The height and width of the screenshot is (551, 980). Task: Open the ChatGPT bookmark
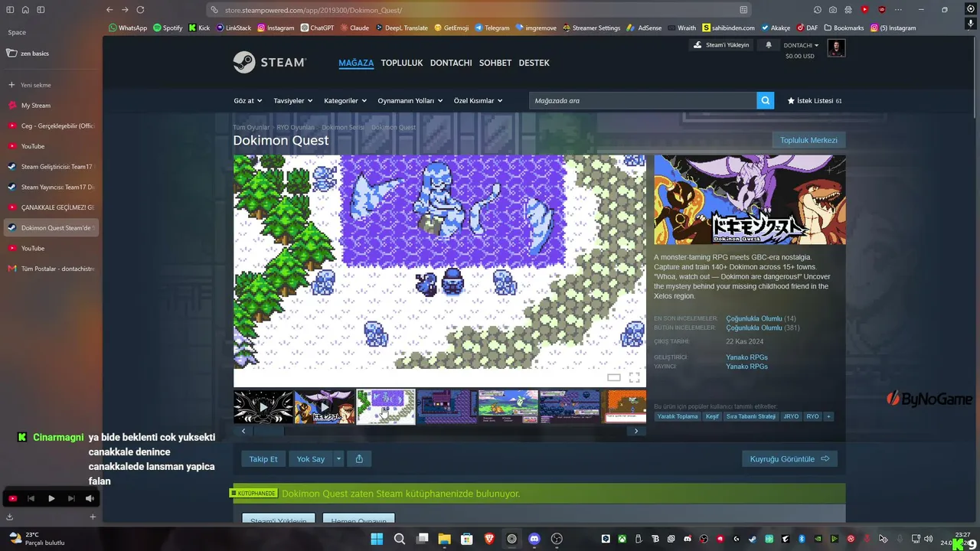pyautogui.click(x=317, y=28)
